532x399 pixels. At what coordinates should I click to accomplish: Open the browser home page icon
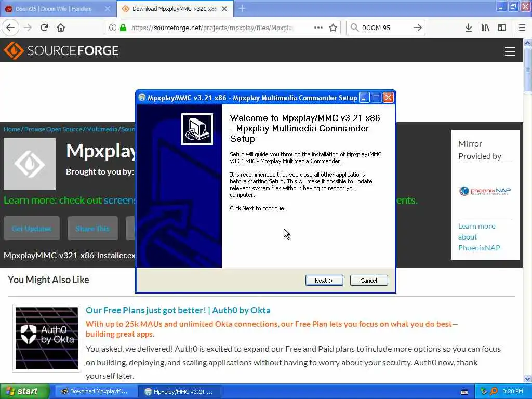[x=61, y=28]
